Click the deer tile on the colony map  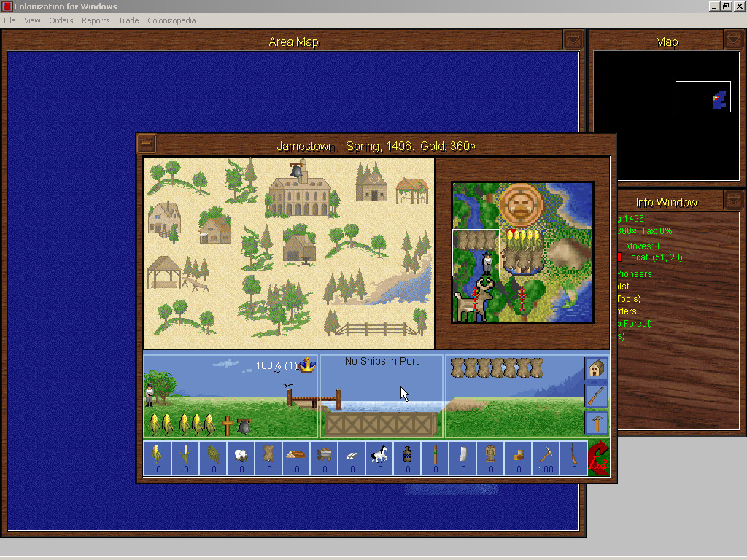pyautogui.click(x=476, y=300)
